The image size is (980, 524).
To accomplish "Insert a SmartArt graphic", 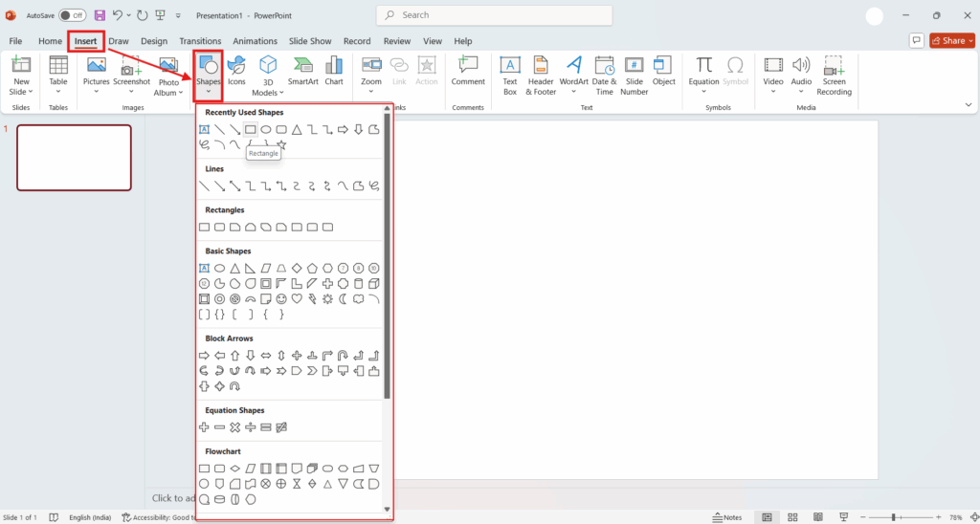I will [302, 71].
